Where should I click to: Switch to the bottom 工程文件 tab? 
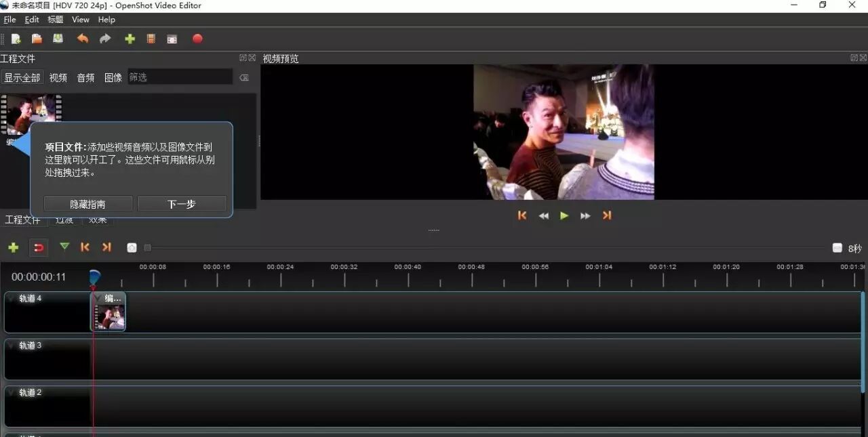(22, 220)
